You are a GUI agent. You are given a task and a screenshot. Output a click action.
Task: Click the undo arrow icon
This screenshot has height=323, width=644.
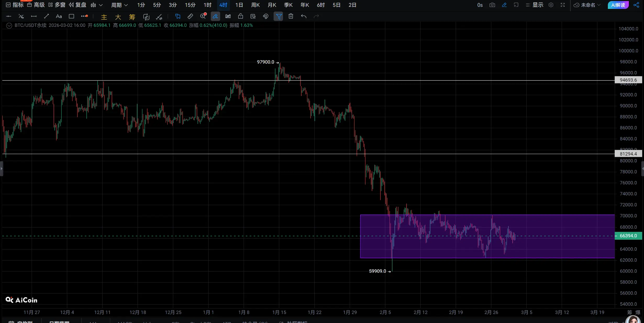click(x=303, y=16)
